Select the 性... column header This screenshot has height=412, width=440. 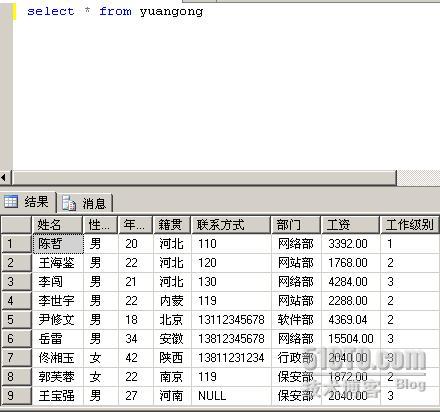[x=100, y=225]
